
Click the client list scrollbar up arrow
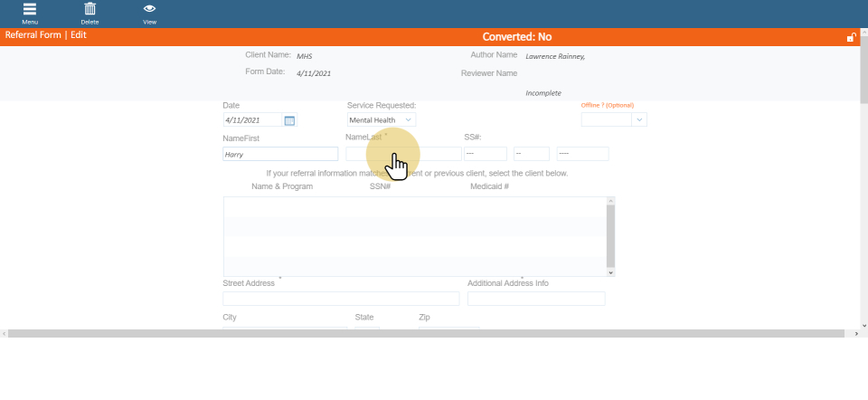point(611,201)
